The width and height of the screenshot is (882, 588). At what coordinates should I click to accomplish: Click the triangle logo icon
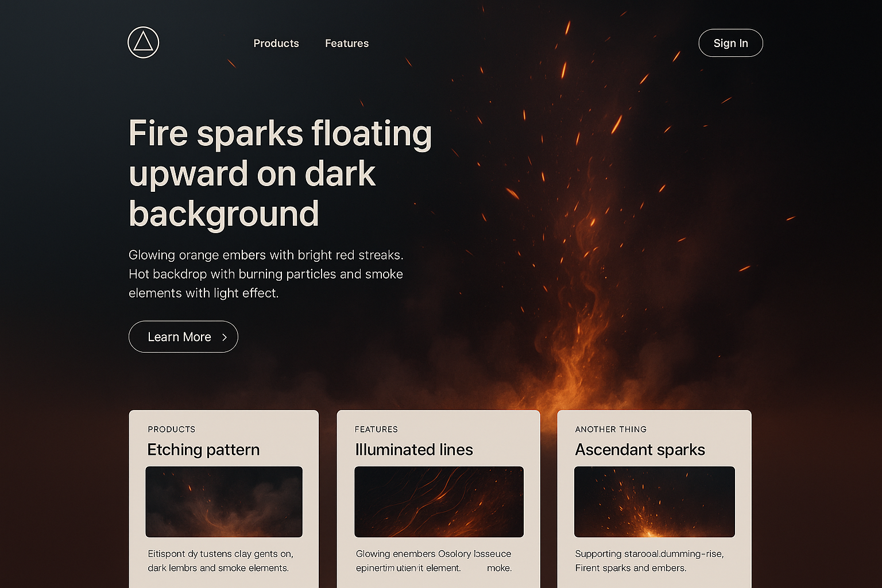[x=143, y=42]
